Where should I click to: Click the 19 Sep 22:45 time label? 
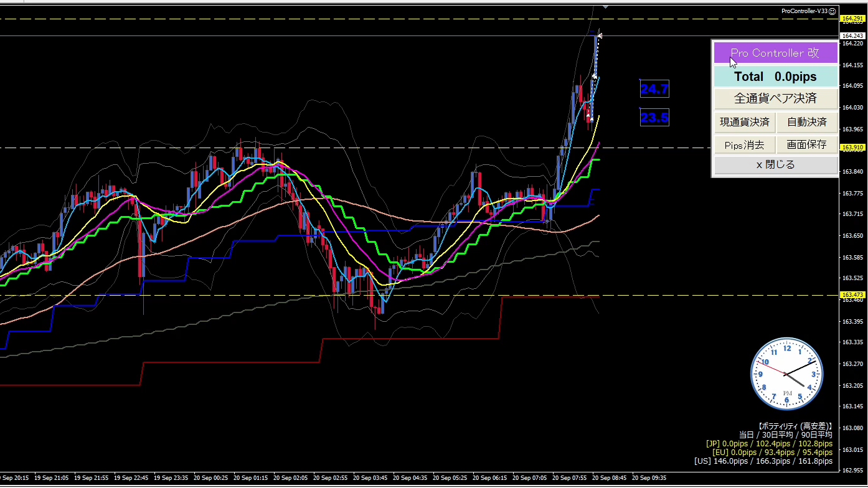[131, 478]
